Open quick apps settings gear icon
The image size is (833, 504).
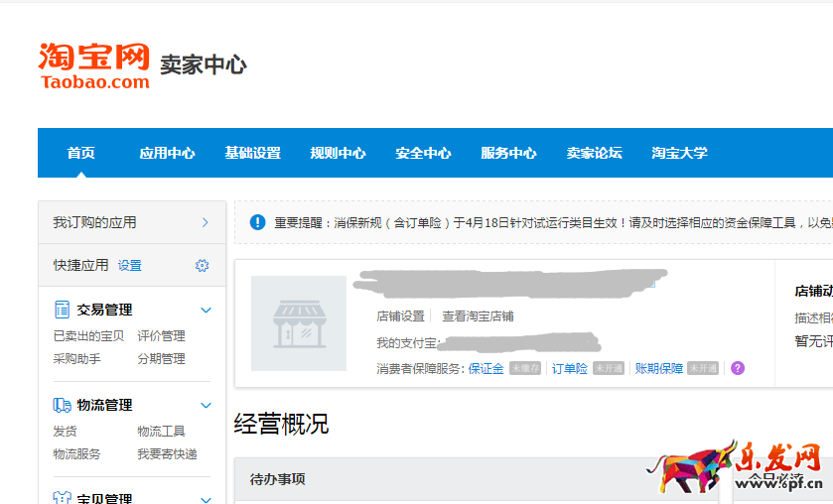[203, 265]
